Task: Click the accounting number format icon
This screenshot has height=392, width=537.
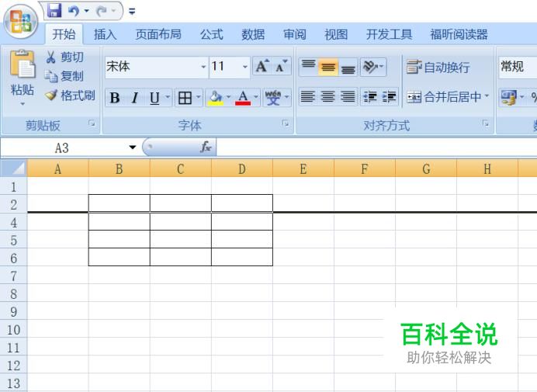Action: pyautogui.click(x=508, y=97)
